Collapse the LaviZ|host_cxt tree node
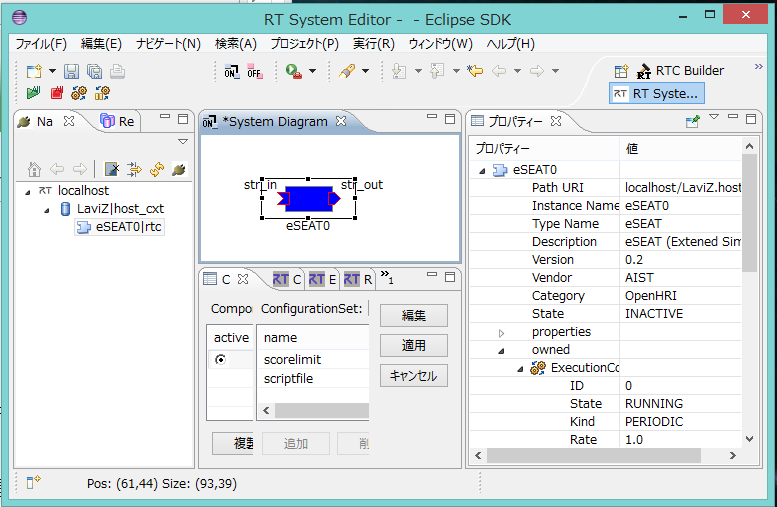This screenshot has height=507, width=777. [47, 210]
